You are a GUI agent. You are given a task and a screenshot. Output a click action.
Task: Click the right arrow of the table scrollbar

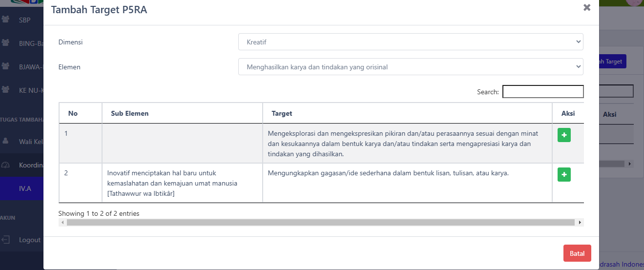coord(580,222)
